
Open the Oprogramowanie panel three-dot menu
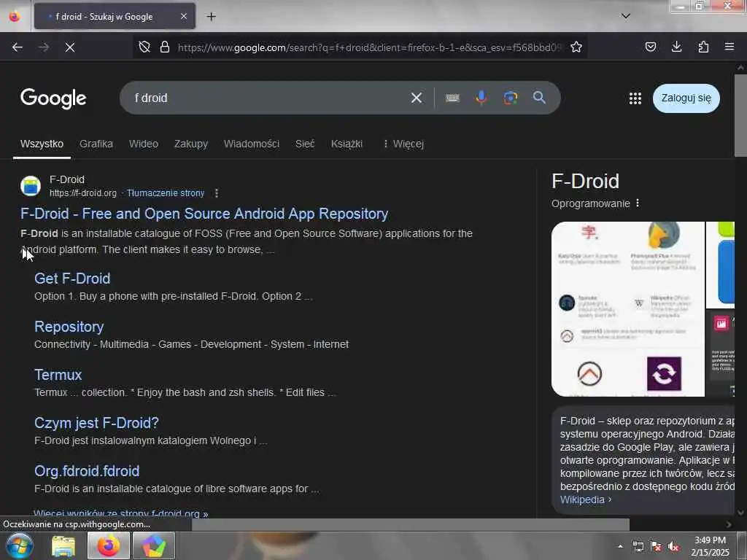click(x=638, y=203)
